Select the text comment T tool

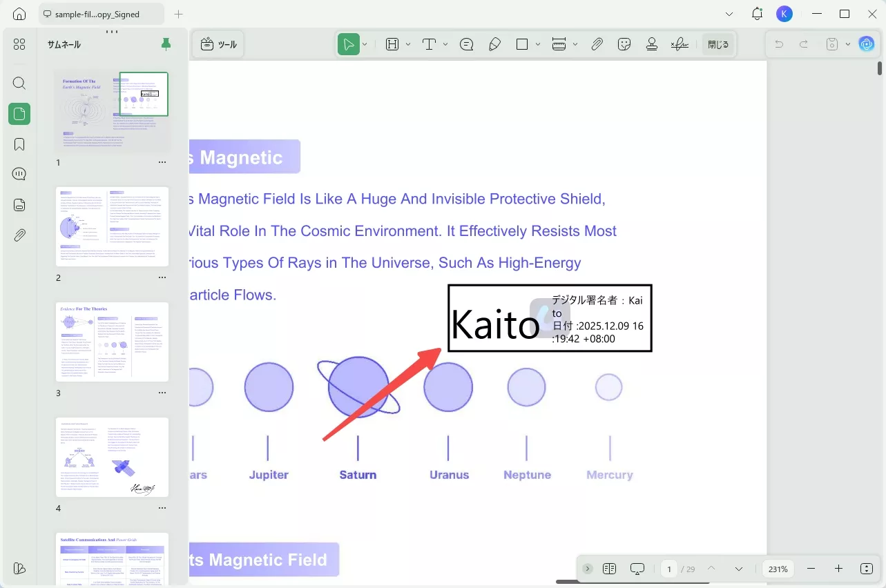[429, 44]
